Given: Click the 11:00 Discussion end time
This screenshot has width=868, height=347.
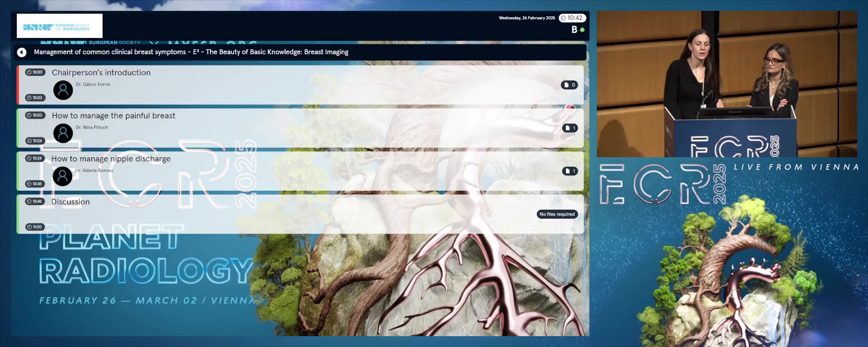Looking at the screenshot, I should click(x=35, y=227).
